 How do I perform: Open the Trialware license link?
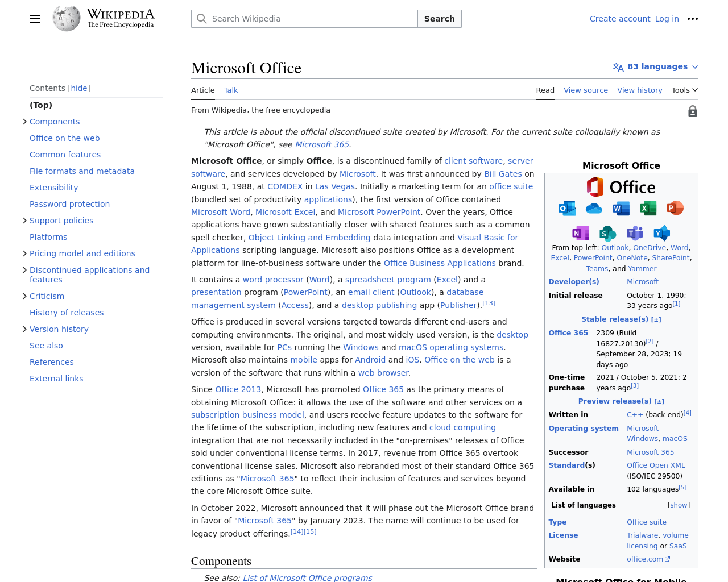[x=642, y=535]
